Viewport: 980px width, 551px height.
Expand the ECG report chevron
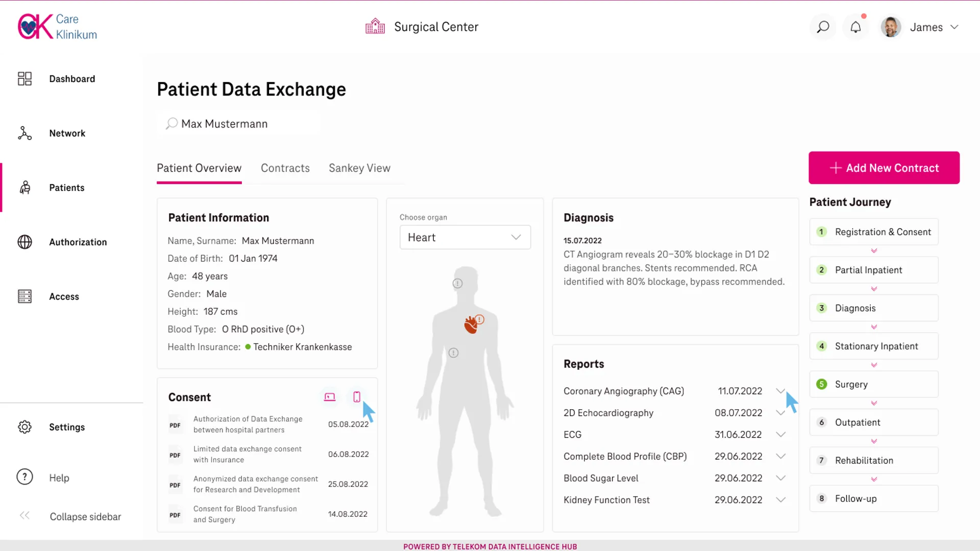[780, 435]
